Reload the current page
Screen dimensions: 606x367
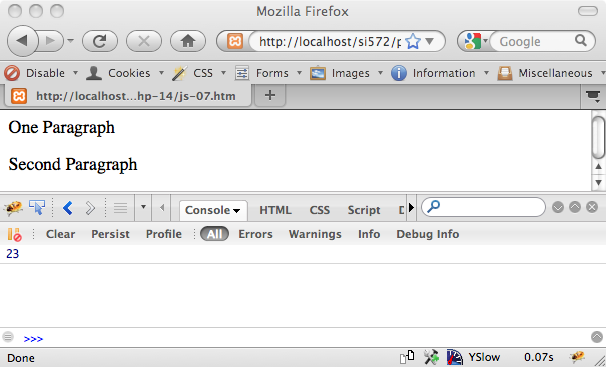pyautogui.click(x=100, y=41)
